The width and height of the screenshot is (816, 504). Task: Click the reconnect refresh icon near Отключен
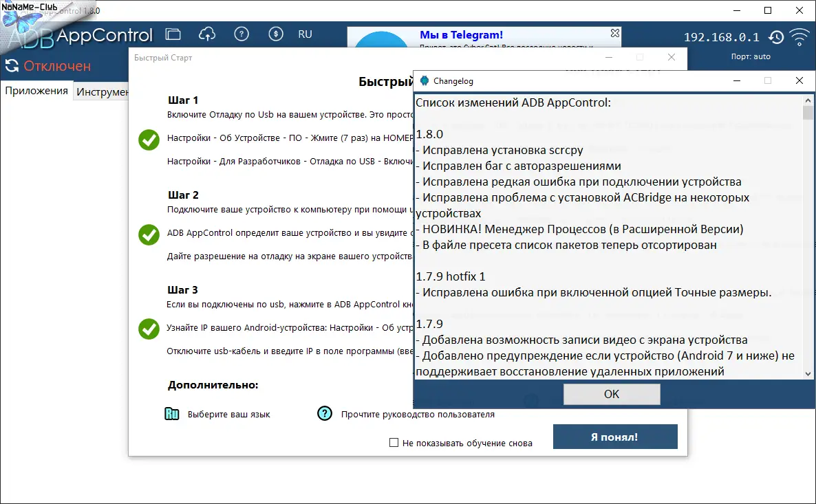12,65
